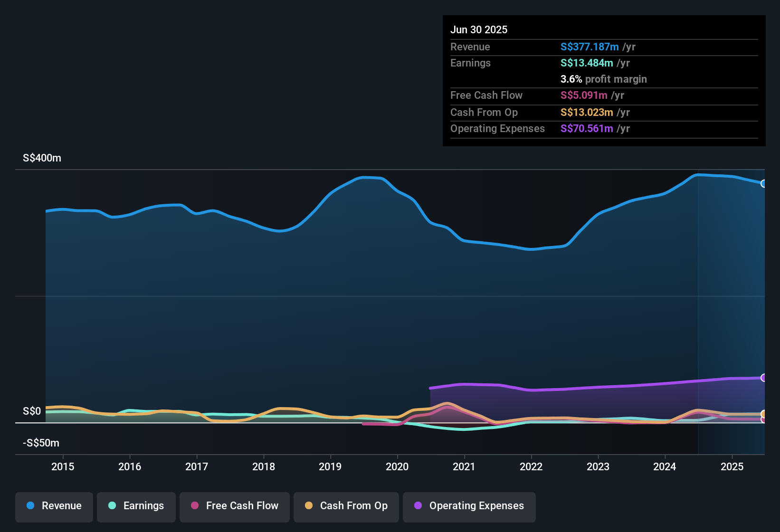Select the Revenue endpoint marker on chart

tap(764, 183)
